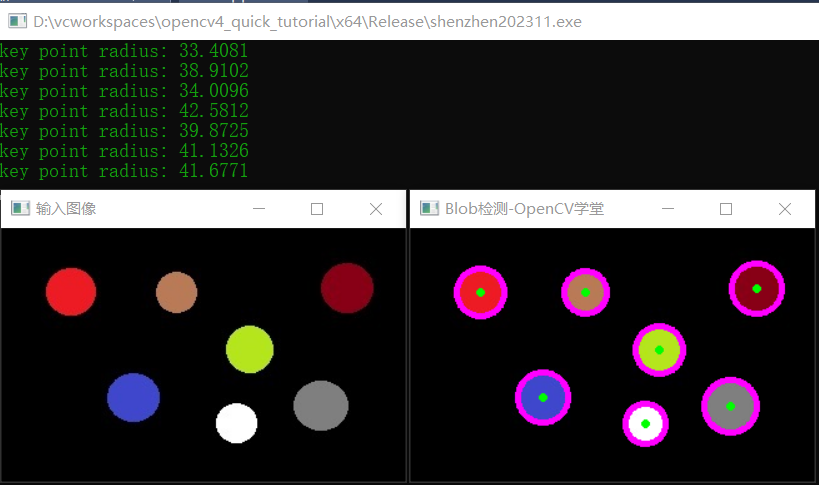Click the console line with radius 33.4081
819x485 pixels.
pos(124,51)
